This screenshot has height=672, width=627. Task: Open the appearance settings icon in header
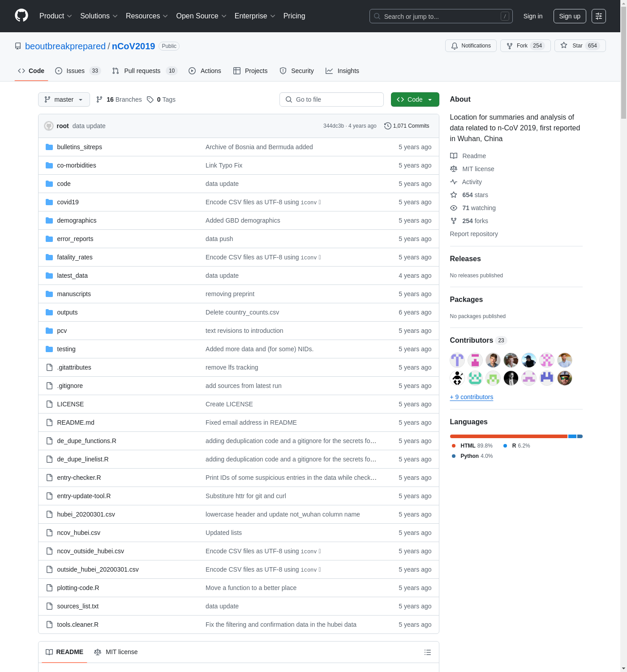coord(598,16)
